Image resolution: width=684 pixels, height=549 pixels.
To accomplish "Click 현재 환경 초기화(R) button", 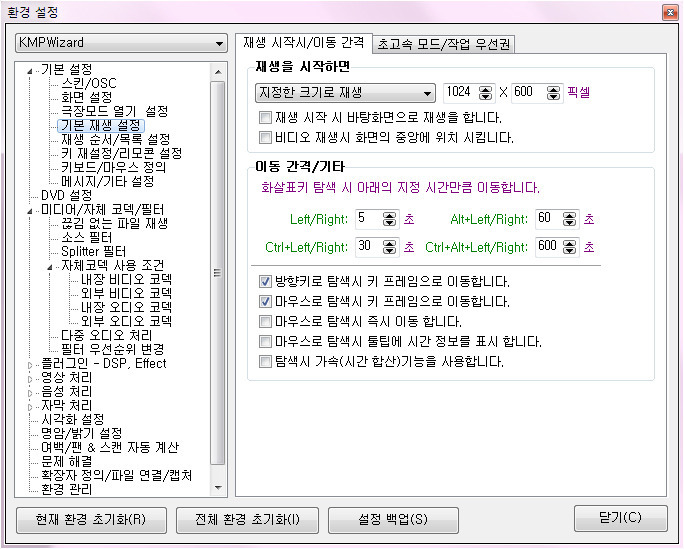I will [91, 520].
